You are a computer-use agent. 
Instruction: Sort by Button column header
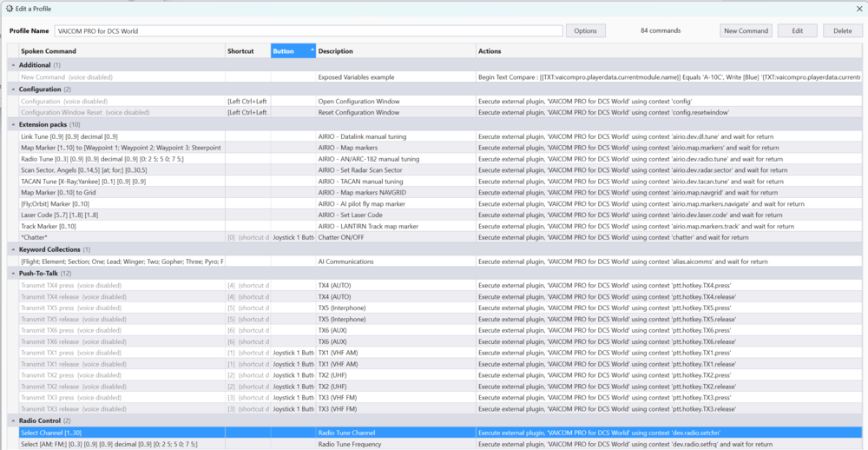[293, 51]
